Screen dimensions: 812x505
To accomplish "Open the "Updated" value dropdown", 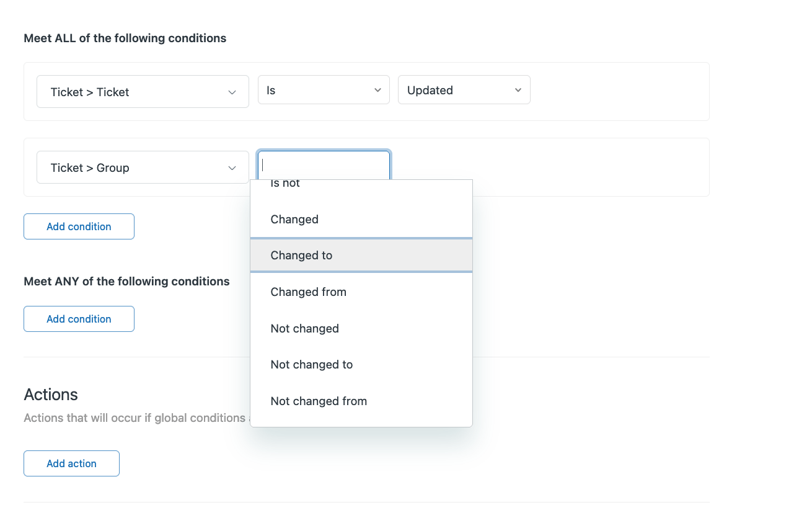I will click(x=464, y=89).
